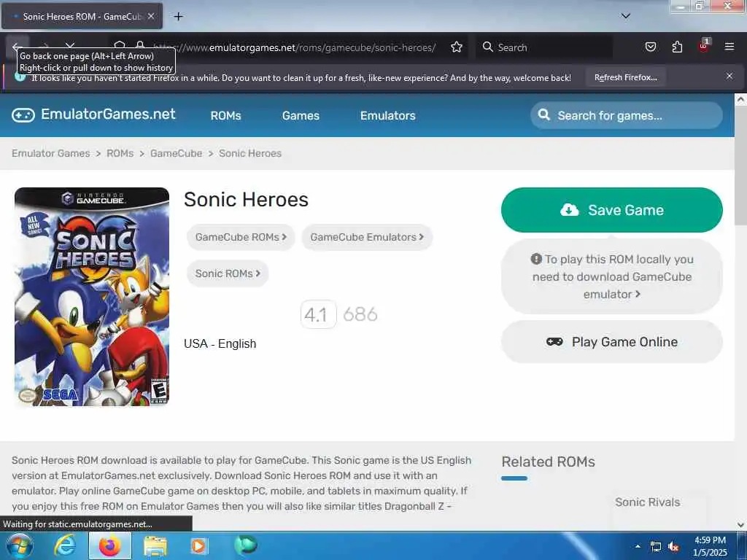
Task: Open the GameCube Emulators tag link
Action: coord(367,237)
